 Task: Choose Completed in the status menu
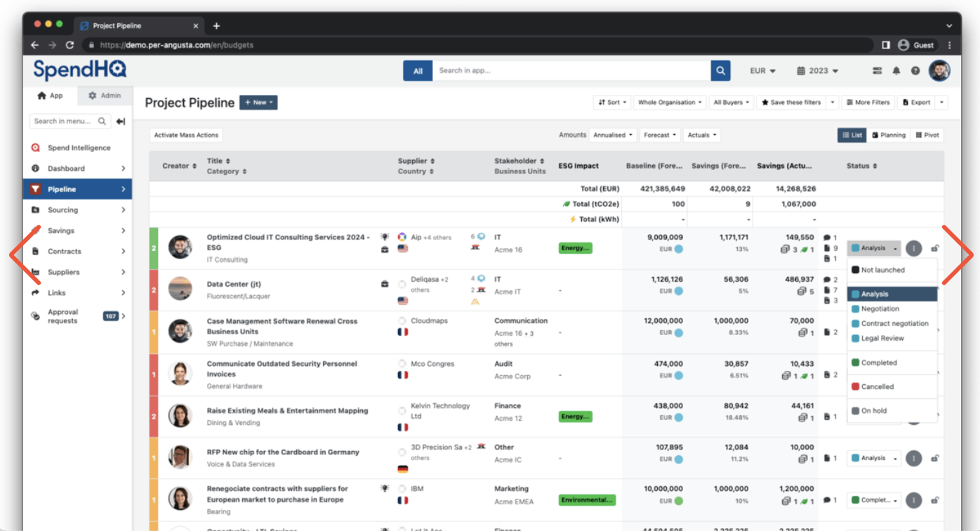[892, 363]
